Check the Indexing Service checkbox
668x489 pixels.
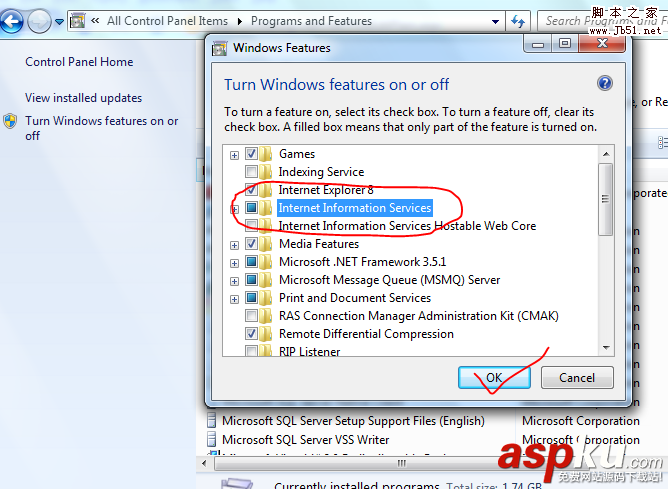coord(251,172)
